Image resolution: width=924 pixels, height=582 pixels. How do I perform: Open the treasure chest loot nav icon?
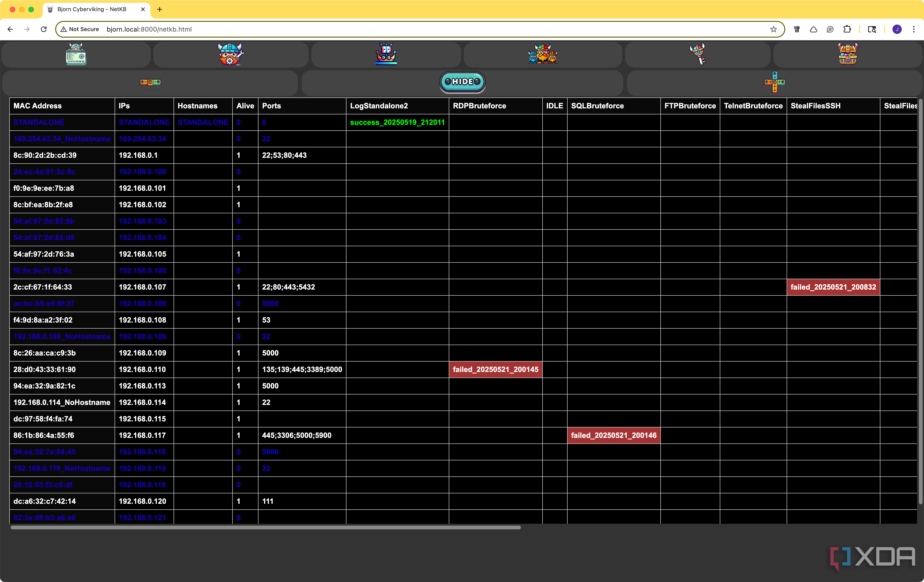pos(848,54)
